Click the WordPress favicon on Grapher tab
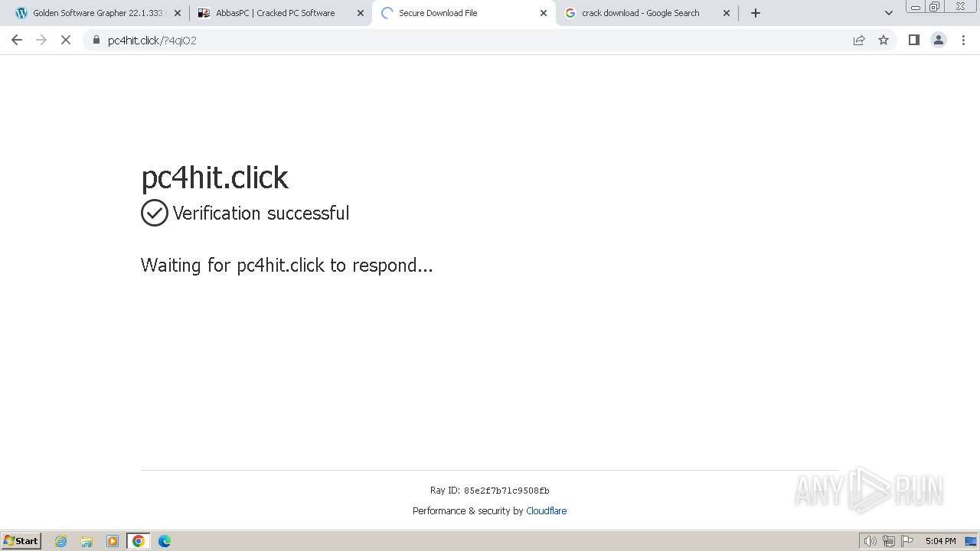980x551 pixels. (21, 13)
